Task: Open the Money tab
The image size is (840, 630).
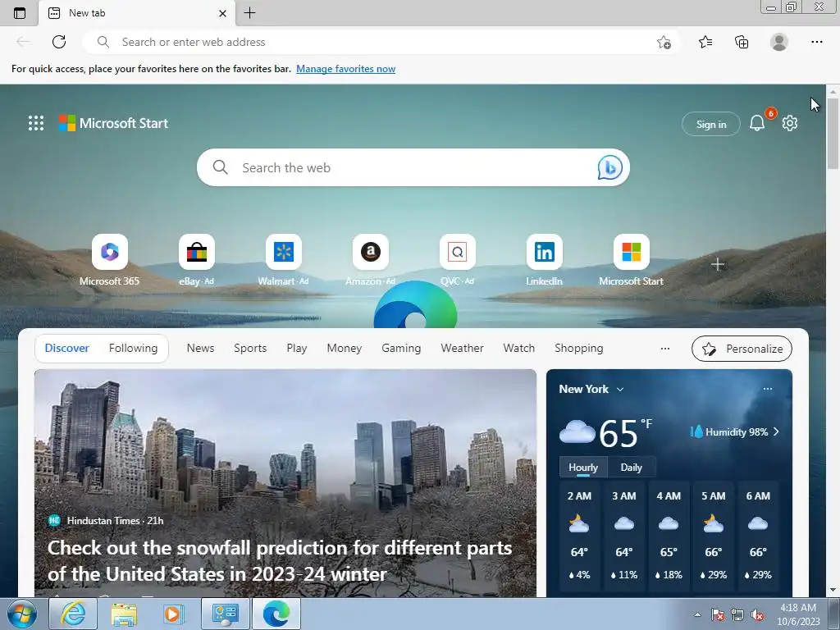Action: (x=345, y=348)
